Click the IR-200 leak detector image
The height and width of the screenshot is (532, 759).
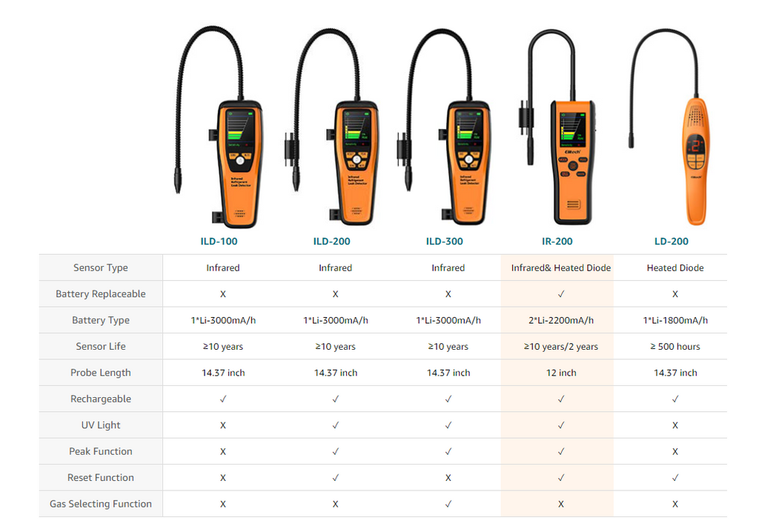557,127
